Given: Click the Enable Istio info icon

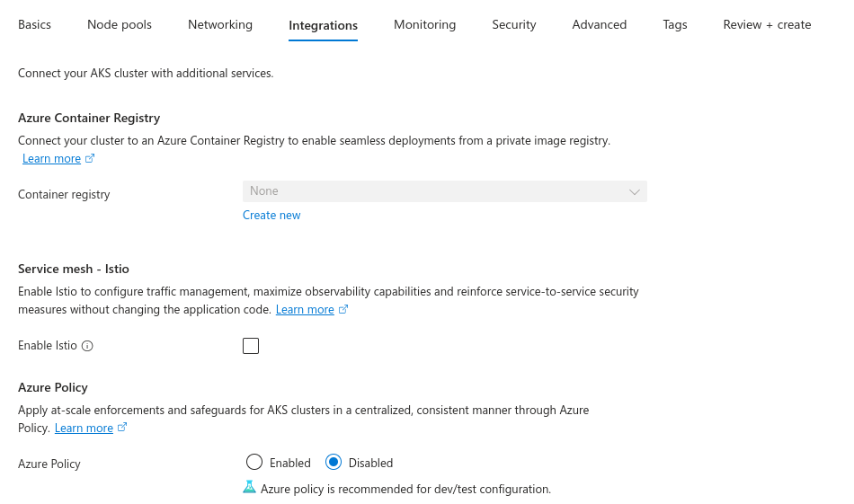Looking at the screenshot, I should 87,346.
